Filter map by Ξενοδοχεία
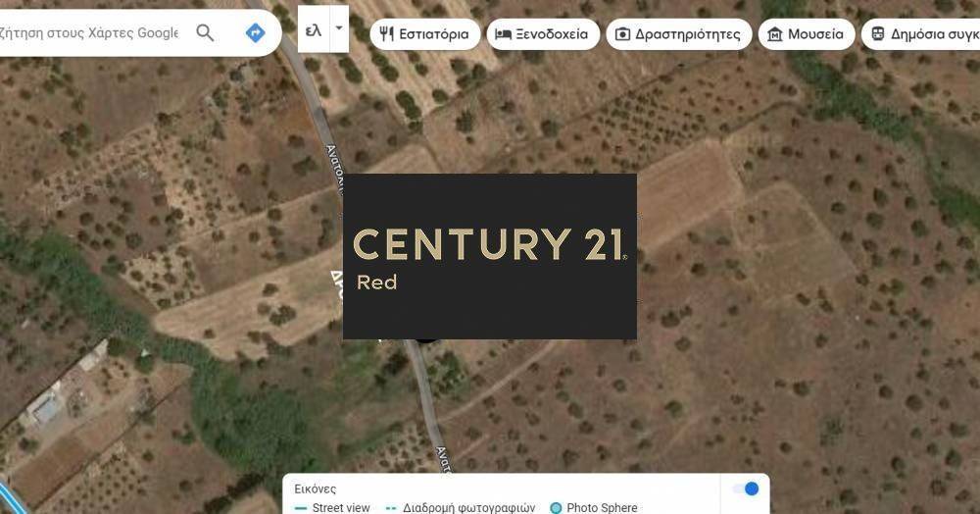980x514 pixels. coord(543,33)
